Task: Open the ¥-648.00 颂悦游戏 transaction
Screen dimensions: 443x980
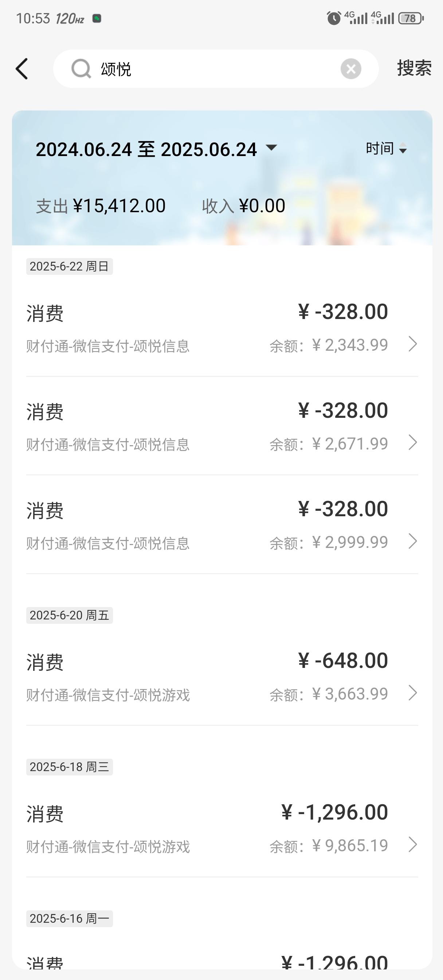Action: click(x=222, y=677)
